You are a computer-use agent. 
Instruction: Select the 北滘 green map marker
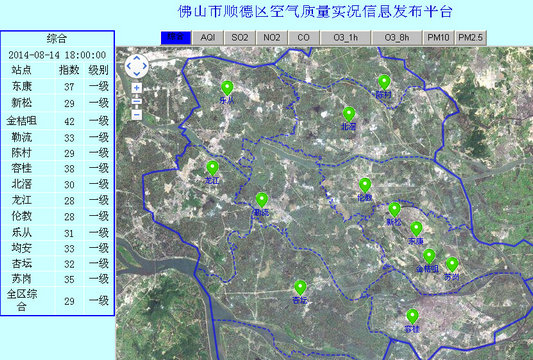point(349,115)
